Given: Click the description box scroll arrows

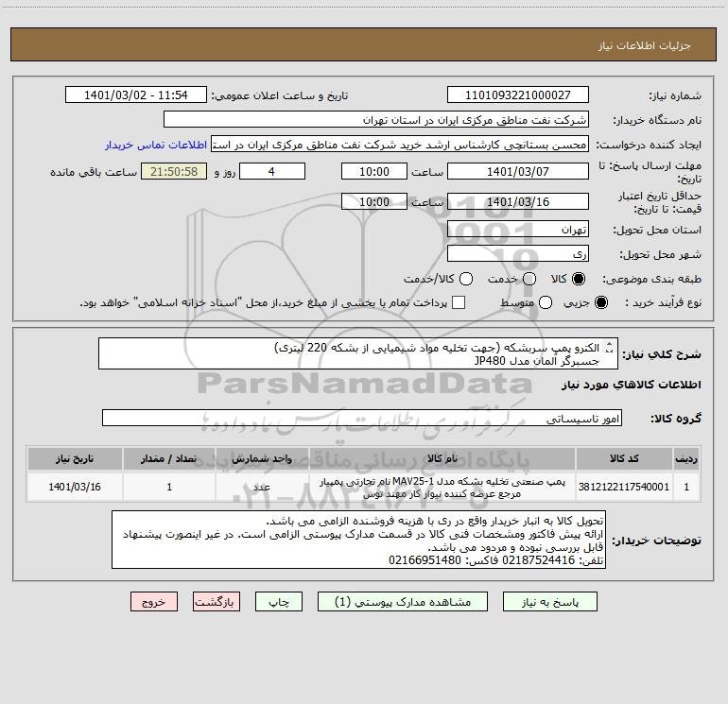Looking at the screenshot, I should pyautogui.click(x=610, y=348).
